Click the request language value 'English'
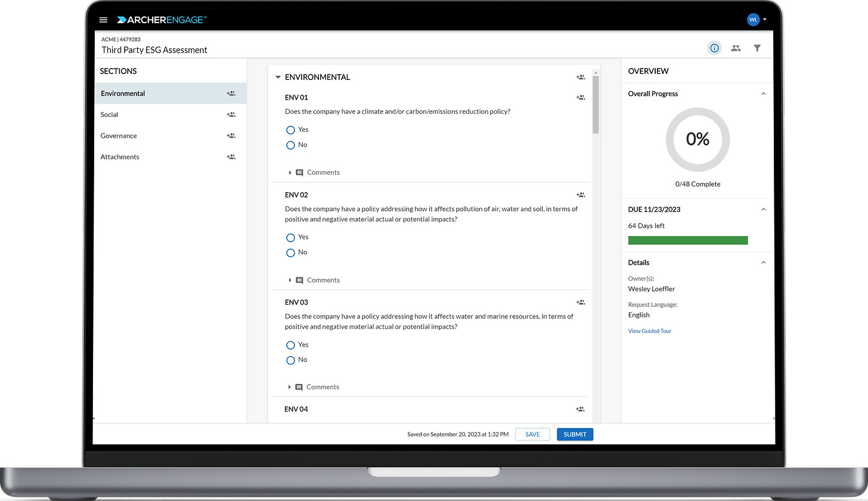The image size is (868, 501). pyautogui.click(x=639, y=315)
